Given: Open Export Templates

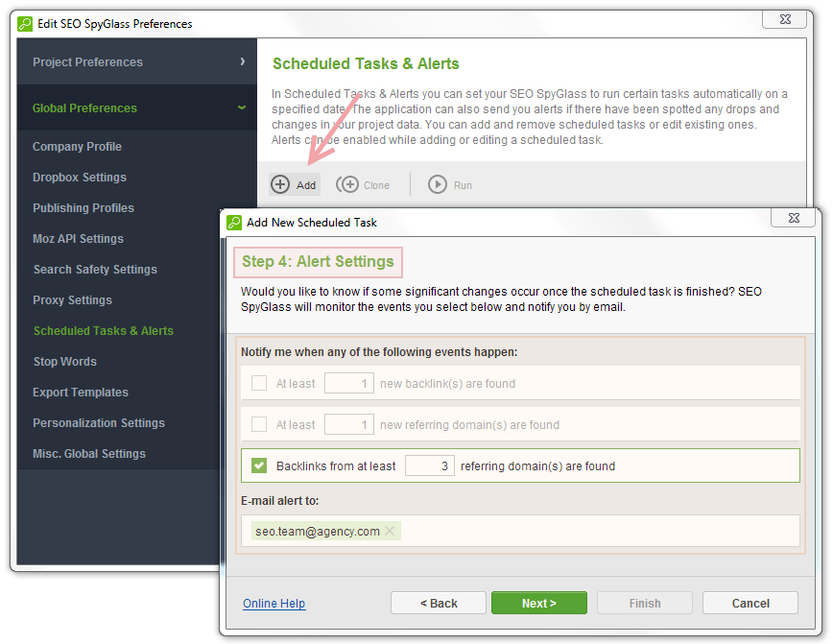Looking at the screenshot, I should [x=81, y=393].
